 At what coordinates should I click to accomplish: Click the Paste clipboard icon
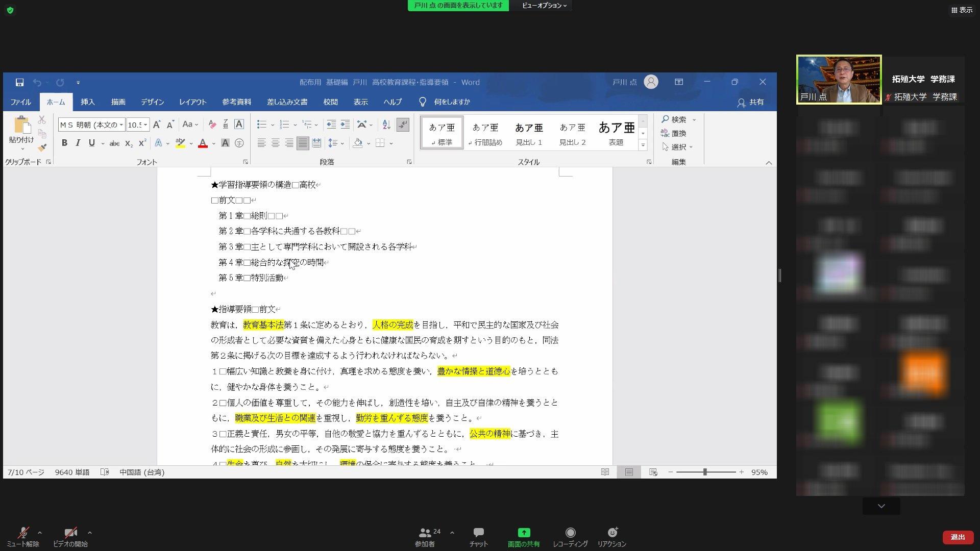click(x=21, y=124)
